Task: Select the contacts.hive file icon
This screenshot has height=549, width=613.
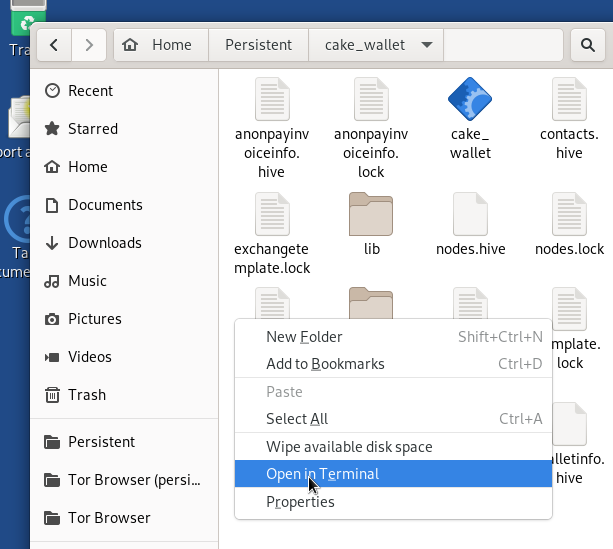Action: tap(568, 99)
